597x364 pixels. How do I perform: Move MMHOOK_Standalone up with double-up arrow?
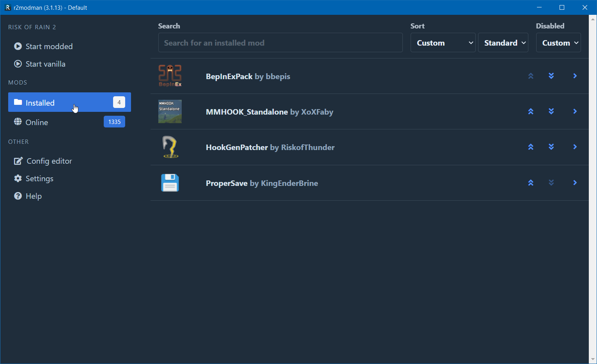(531, 111)
